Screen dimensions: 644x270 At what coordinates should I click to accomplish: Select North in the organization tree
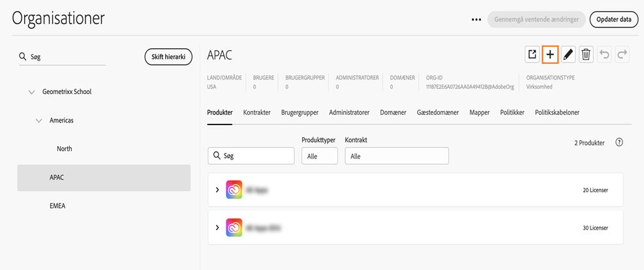pos(65,149)
